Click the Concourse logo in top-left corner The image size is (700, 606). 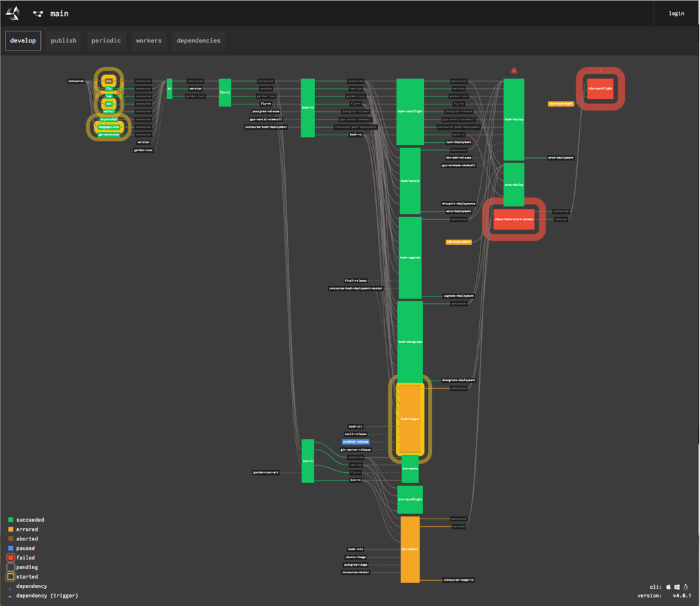13,13
